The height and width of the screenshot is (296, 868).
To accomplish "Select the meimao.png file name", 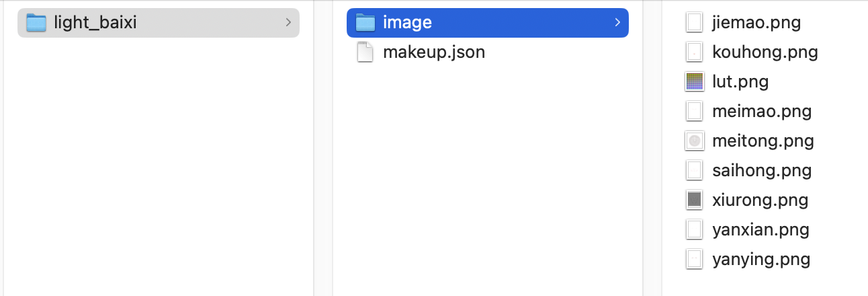I will pos(762,111).
